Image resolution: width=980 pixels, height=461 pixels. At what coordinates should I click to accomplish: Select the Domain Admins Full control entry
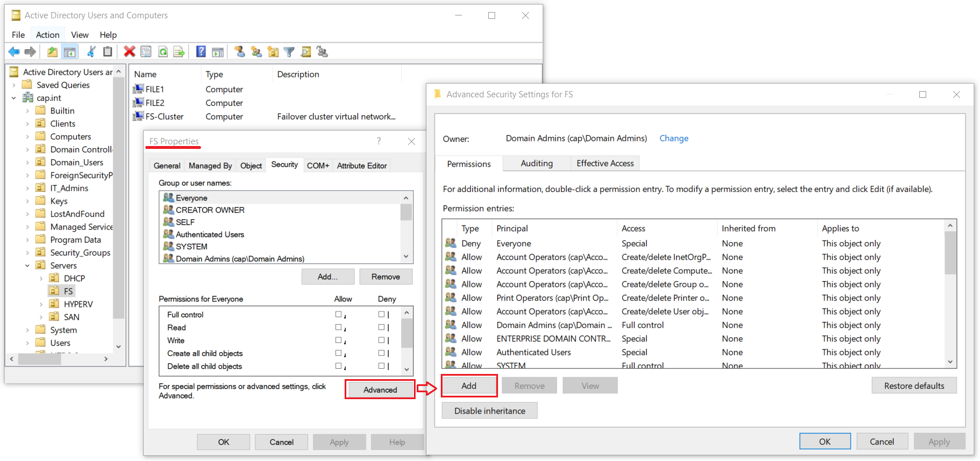click(693, 325)
